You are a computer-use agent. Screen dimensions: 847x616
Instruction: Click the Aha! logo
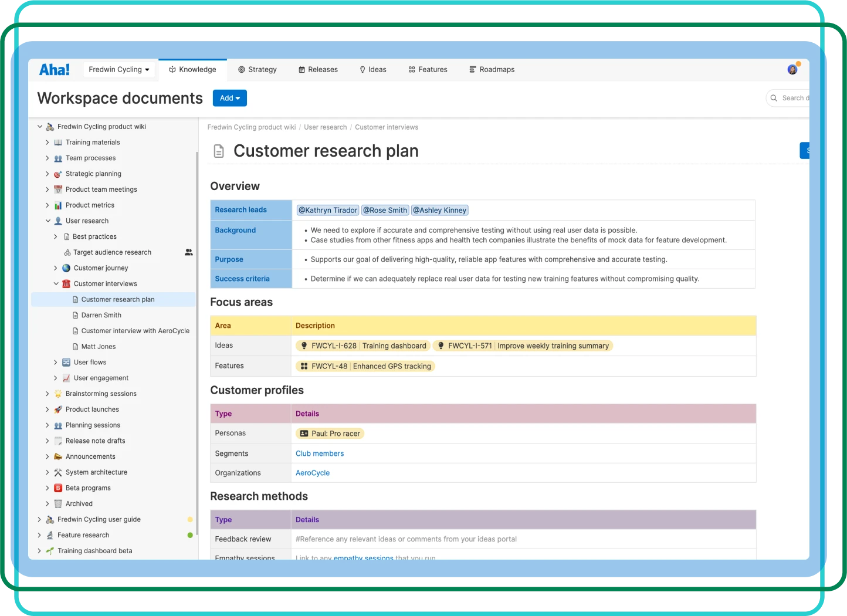pyautogui.click(x=55, y=70)
